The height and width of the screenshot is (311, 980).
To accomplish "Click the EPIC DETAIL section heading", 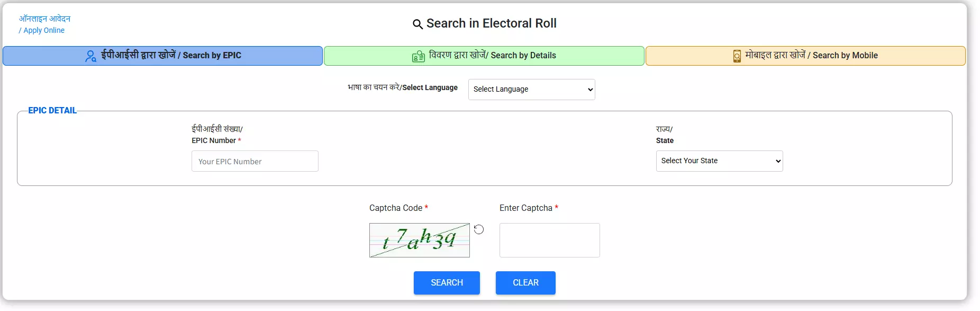I will tap(52, 111).
